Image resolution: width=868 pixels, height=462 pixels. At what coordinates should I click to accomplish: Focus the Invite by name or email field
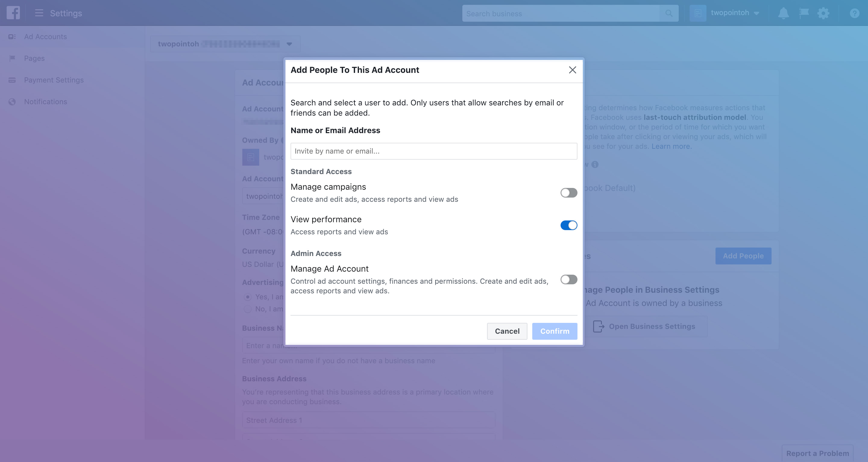433,151
